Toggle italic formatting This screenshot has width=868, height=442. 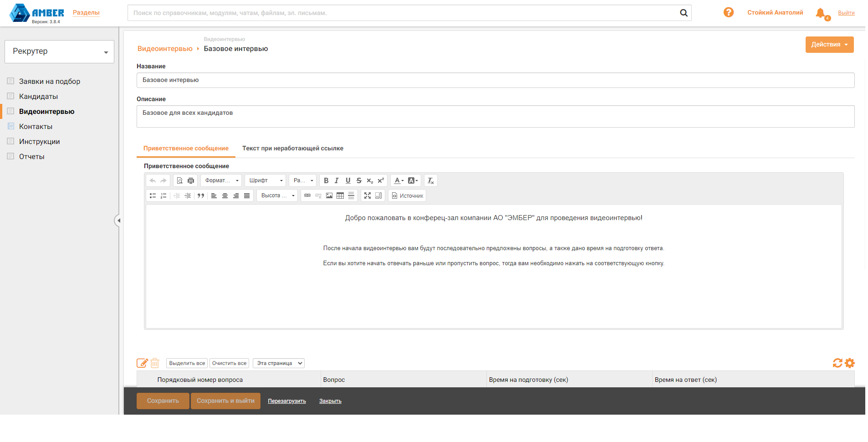click(x=337, y=181)
